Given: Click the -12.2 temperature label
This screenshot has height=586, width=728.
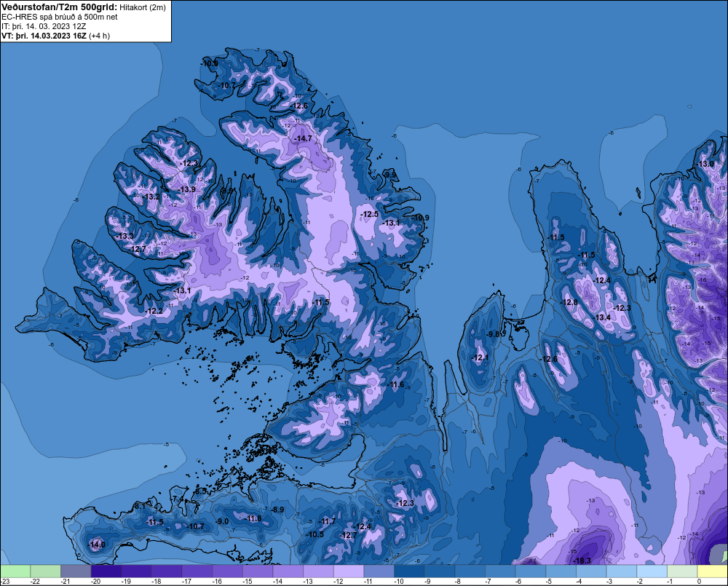Looking at the screenshot, I should [x=154, y=311].
